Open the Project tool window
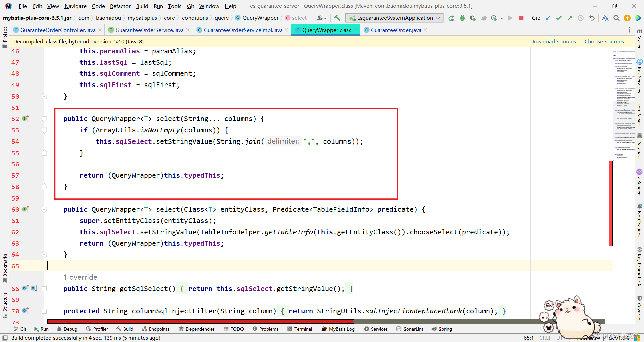The height and width of the screenshot is (342, 644). (5, 38)
